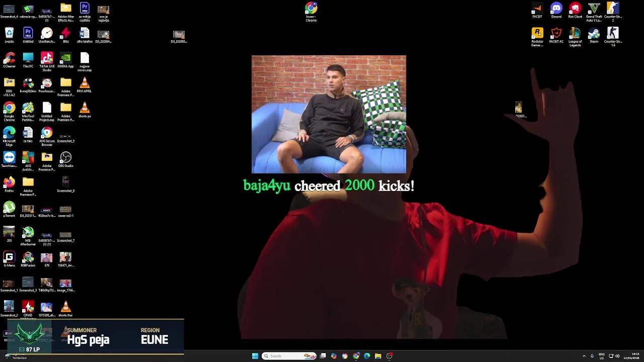Open the Untitled Project.aep file
The height and width of the screenshot is (362, 644).
tap(47, 111)
